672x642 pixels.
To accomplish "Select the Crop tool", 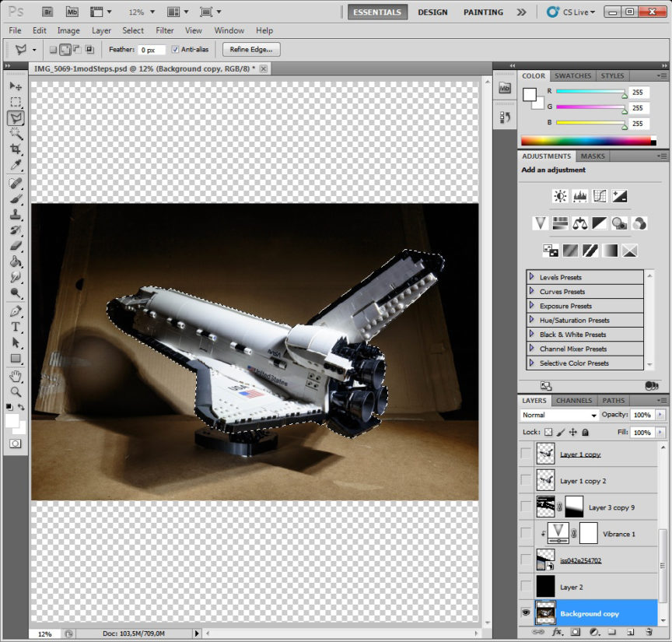I will 16,149.
